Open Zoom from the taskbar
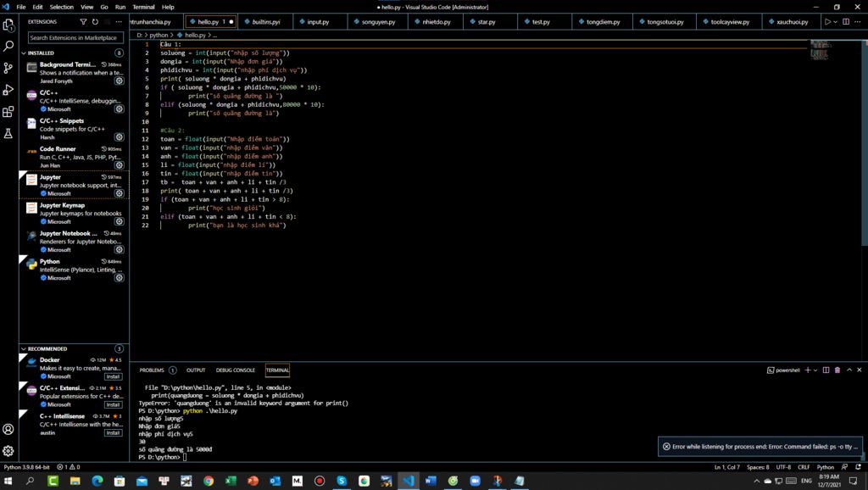 click(x=475, y=481)
